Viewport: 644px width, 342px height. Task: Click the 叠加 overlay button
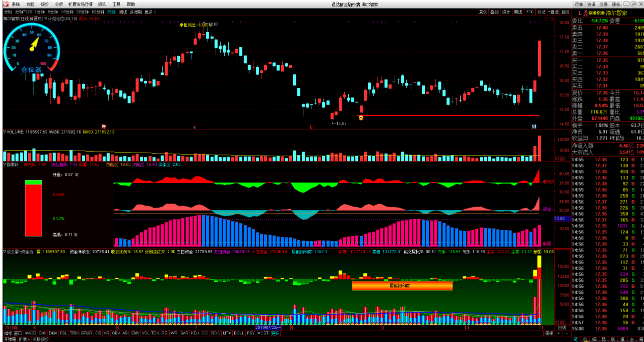click(x=494, y=12)
